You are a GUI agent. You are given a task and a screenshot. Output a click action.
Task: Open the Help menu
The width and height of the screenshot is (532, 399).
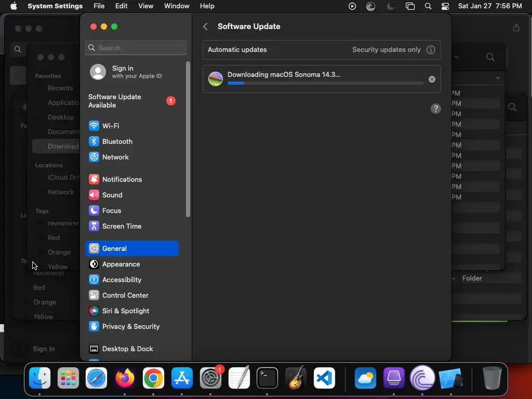(207, 6)
